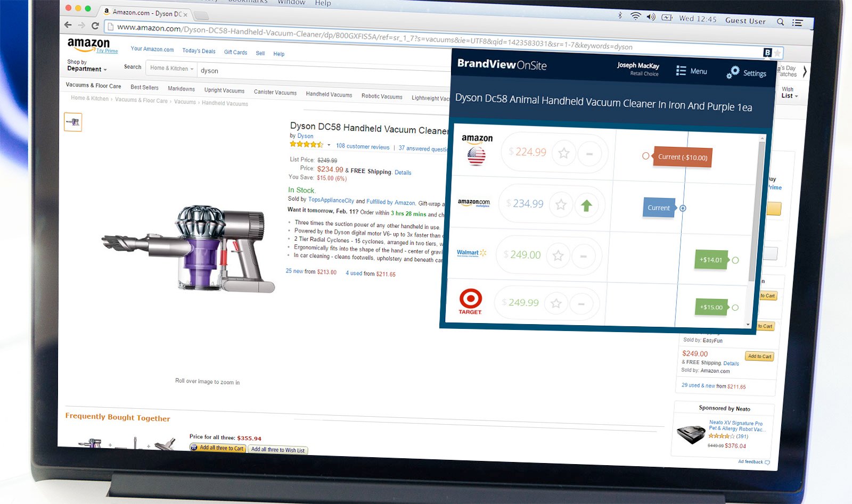Reload the Amazon product page
This screenshot has width=852, height=504.
[x=95, y=26]
